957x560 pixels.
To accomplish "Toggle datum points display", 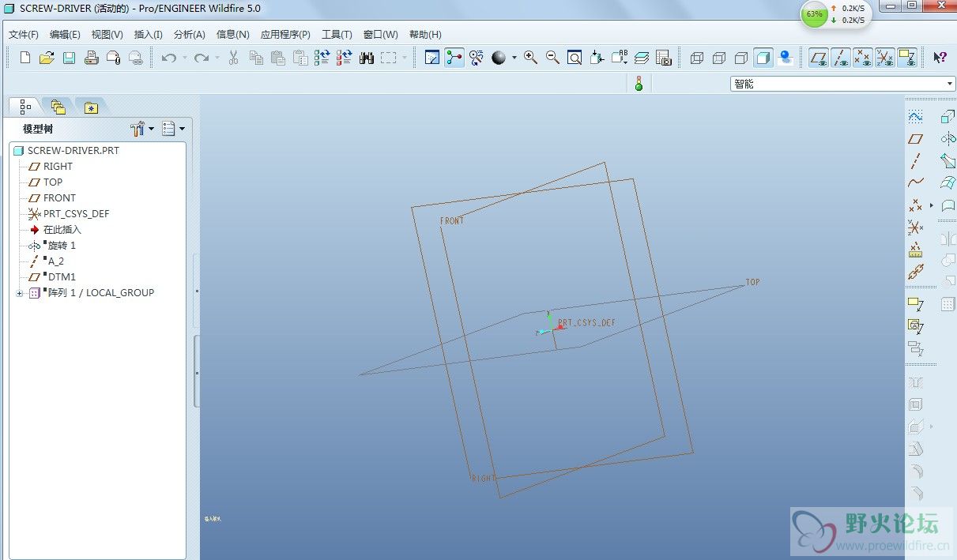I will (863, 58).
